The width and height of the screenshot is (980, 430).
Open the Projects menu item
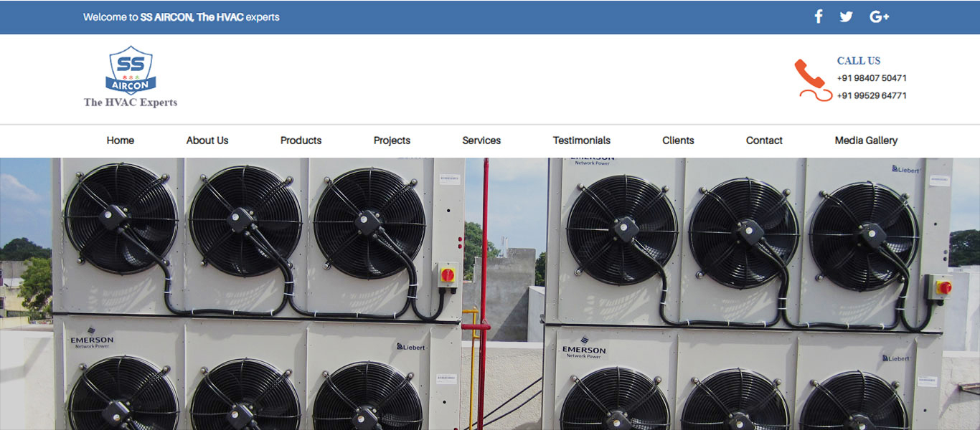pyautogui.click(x=392, y=140)
